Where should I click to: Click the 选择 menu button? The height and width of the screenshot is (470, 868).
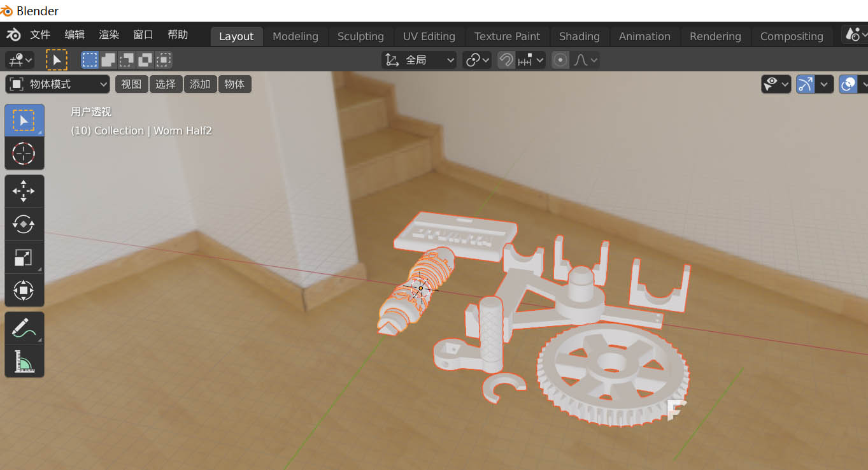[166, 84]
